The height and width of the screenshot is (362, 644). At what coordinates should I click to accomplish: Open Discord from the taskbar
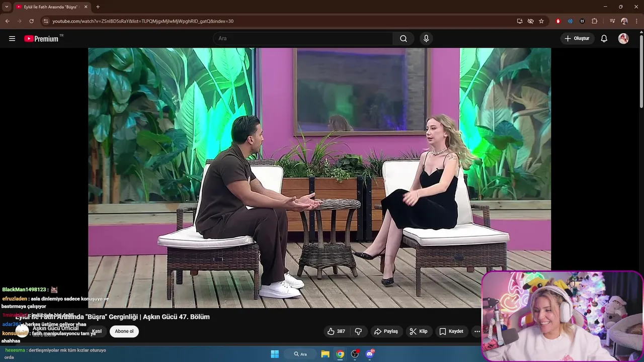point(370,354)
